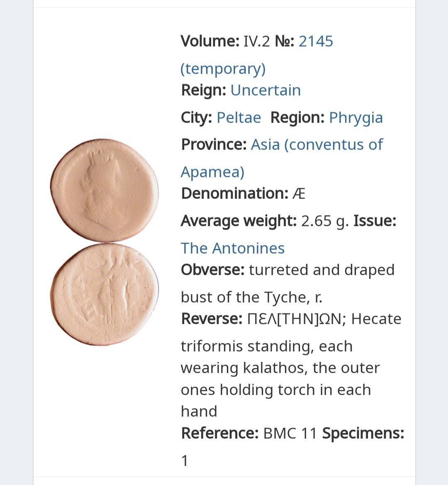Screen dimensions: 448x485
Task: Open the Phrygia region link
Action: 356,118
